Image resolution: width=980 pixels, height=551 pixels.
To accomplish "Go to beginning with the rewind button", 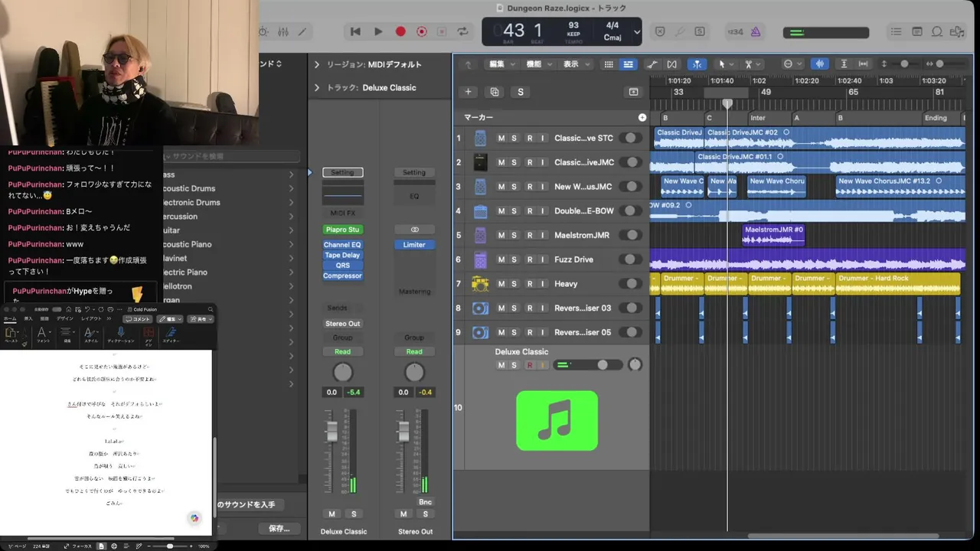I will point(355,31).
